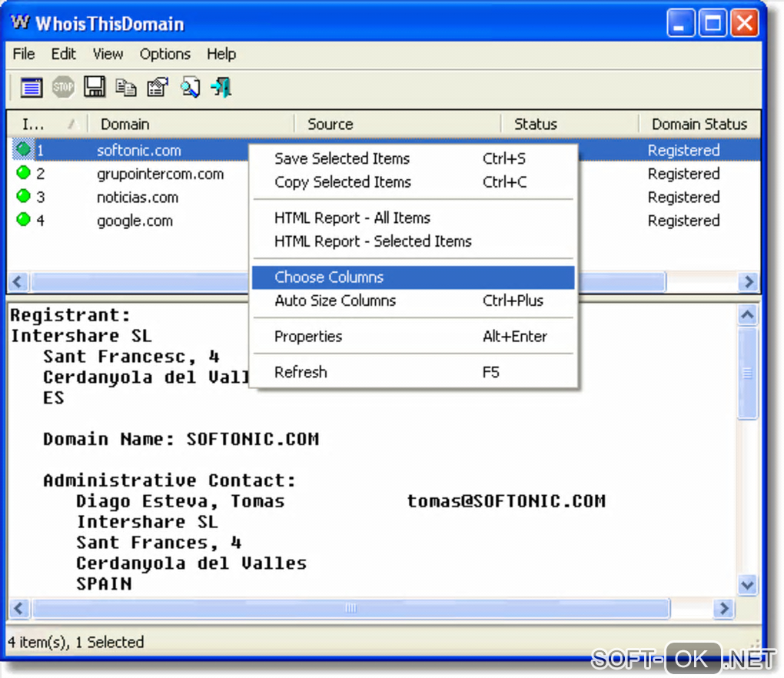Open the View menu
This screenshot has height=678, width=784.
108,54
